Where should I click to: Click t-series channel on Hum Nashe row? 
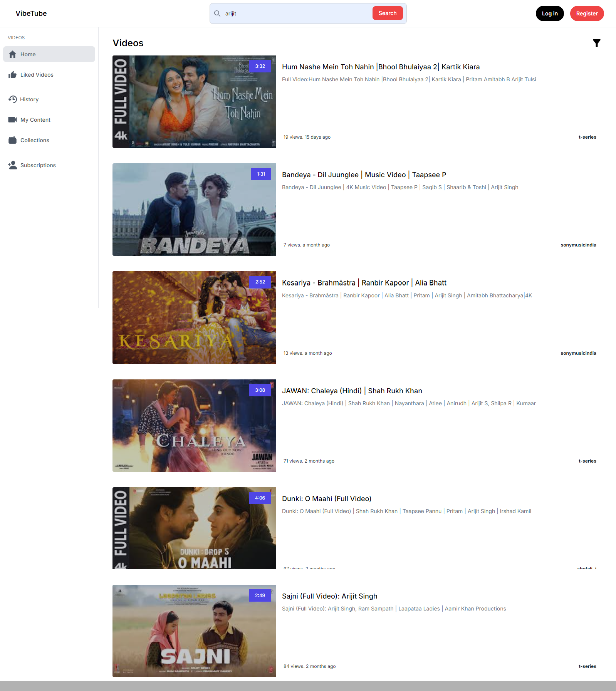click(x=587, y=137)
